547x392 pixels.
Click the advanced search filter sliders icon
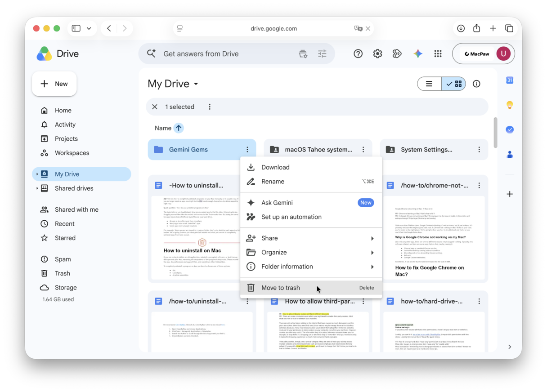pyautogui.click(x=322, y=53)
